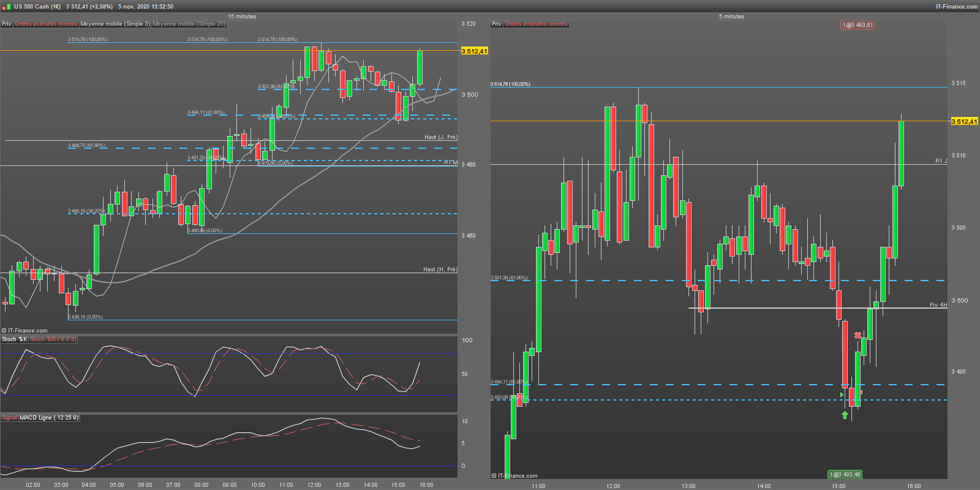
Task: Toggle Ordres exécutés récents on left chart
Action: [x=46, y=24]
